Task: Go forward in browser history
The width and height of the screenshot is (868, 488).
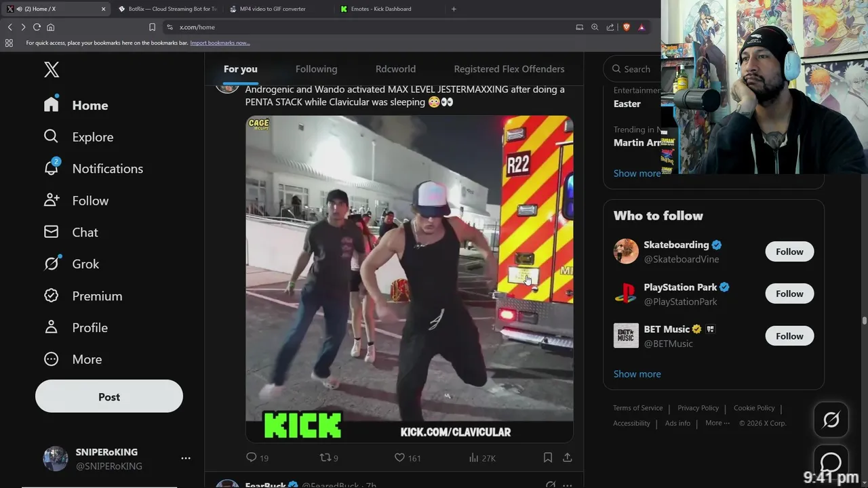Action: pyautogui.click(x=23, y=27)
